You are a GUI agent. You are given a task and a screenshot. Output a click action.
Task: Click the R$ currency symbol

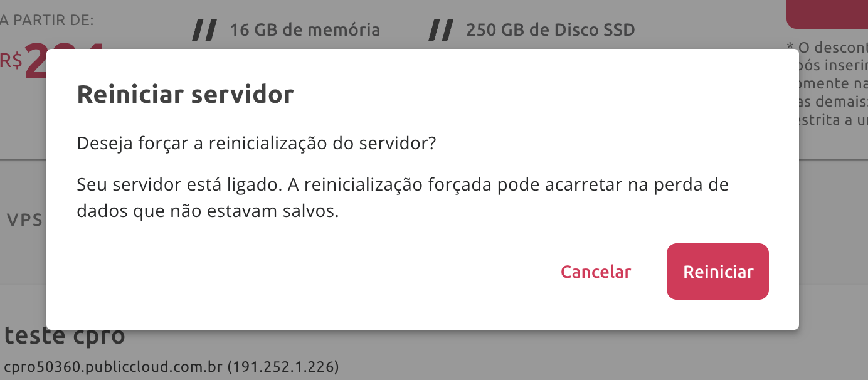(11, 61)
